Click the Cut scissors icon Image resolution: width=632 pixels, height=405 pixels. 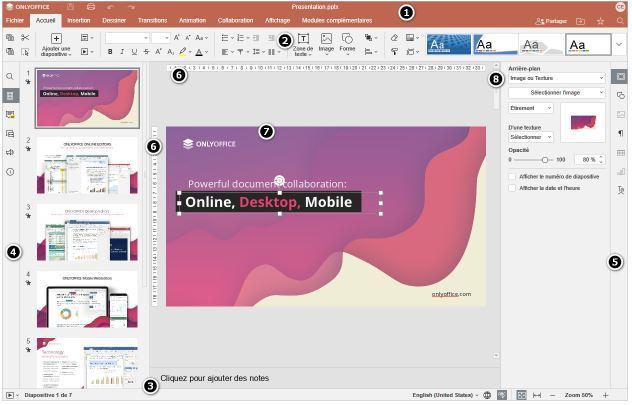click(25, 38)
